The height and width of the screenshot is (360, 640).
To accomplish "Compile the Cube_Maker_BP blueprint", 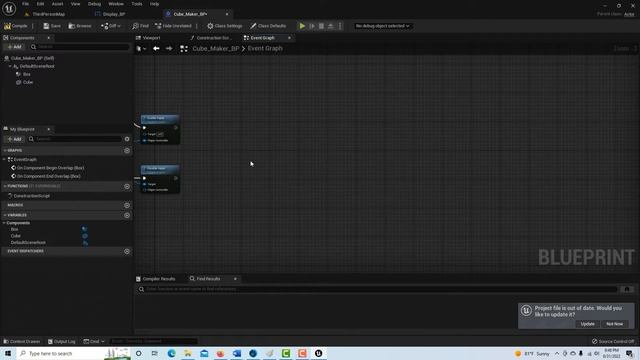I will (x=16, y=26).
